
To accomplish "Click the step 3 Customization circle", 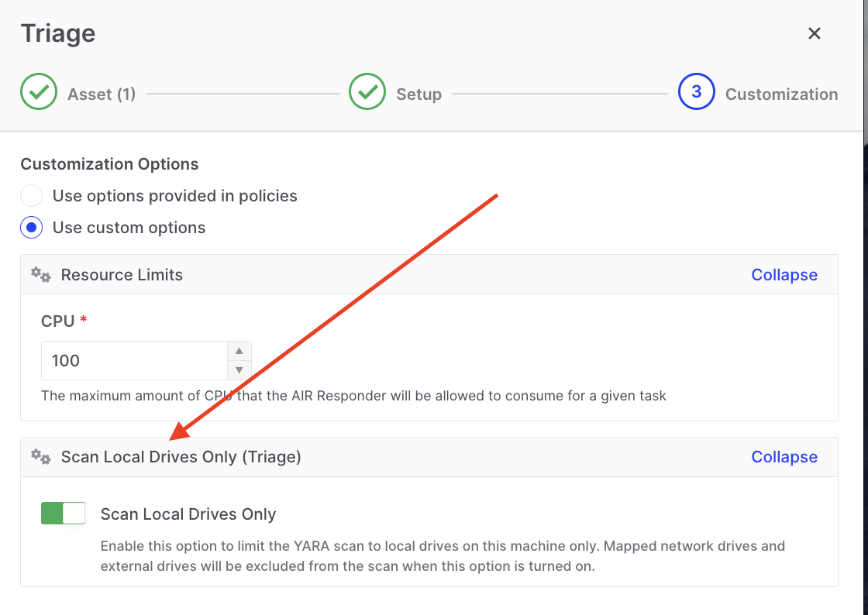I will [x=696, y=92].
